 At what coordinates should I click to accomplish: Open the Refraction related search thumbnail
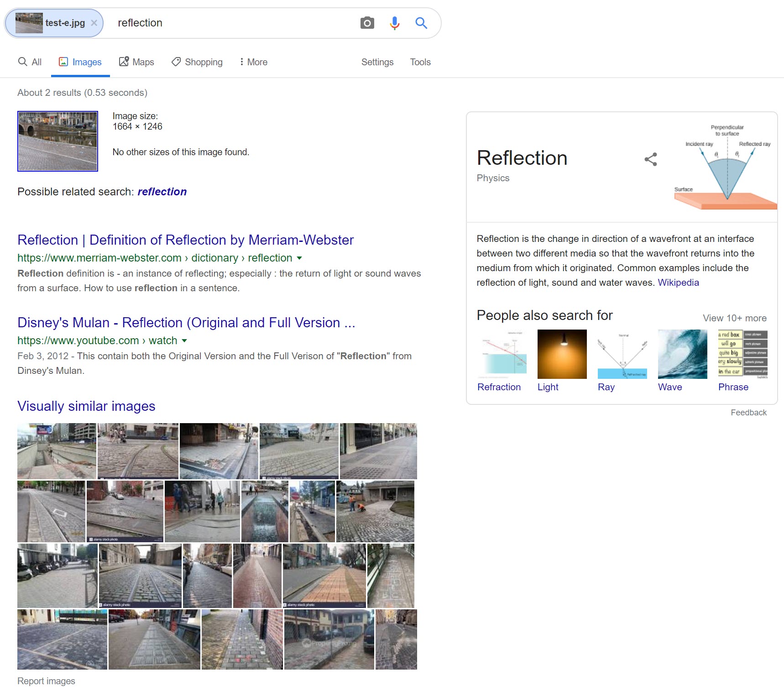502,354
